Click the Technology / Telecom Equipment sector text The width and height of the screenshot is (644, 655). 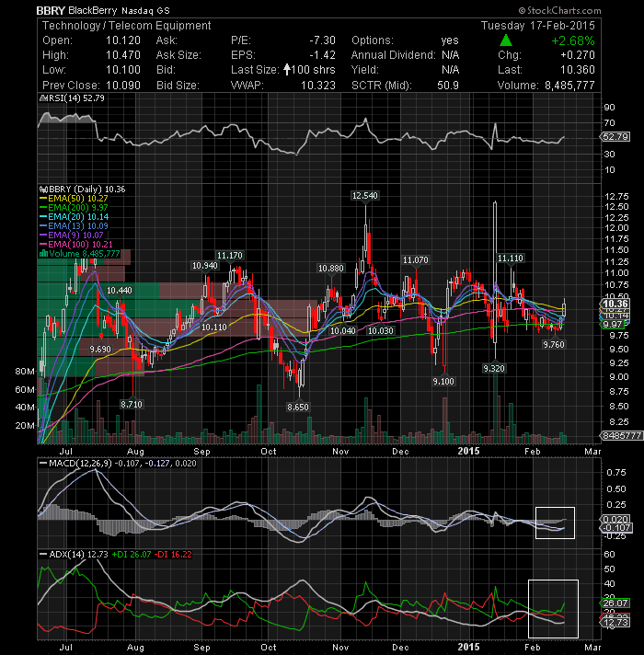coord(127,26)
